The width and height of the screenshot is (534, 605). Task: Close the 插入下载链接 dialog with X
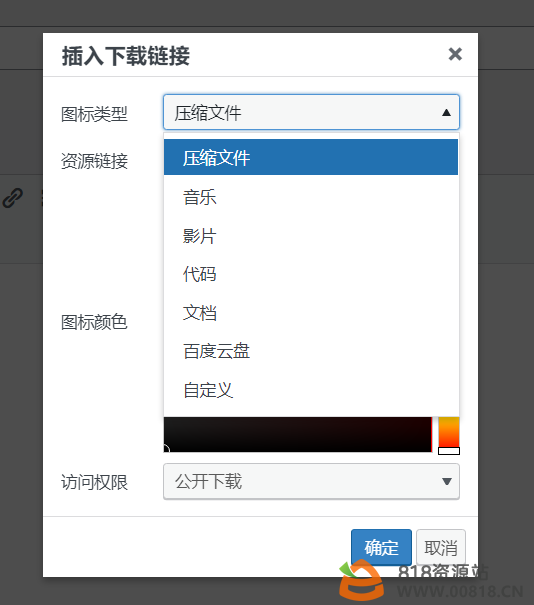[455, 54]
